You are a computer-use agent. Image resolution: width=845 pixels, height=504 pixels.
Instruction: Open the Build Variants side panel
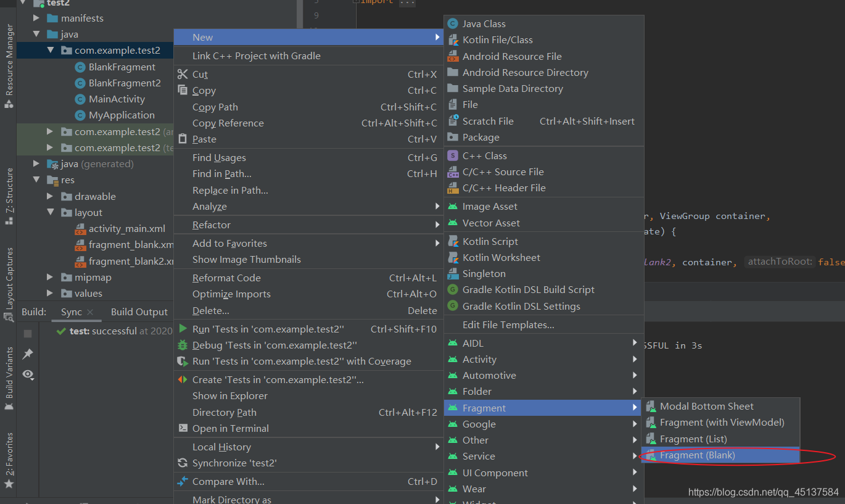click(9, 379)
